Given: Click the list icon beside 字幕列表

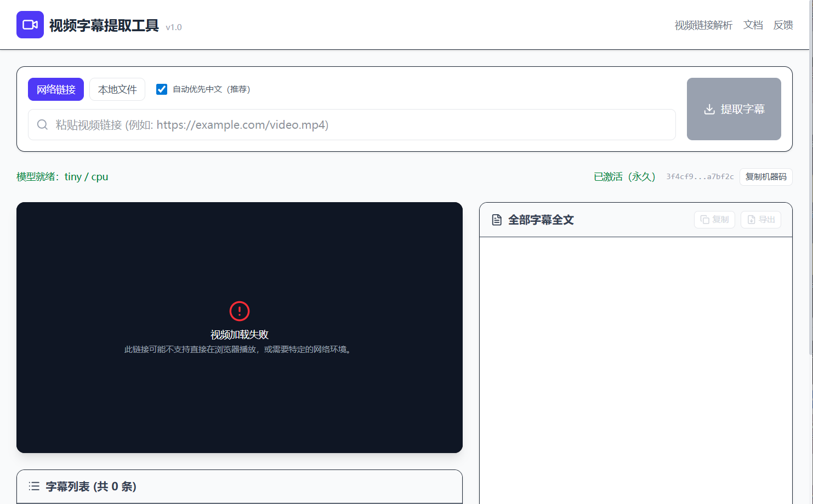Looking at the screenshot, I should [x=34, y=486].
